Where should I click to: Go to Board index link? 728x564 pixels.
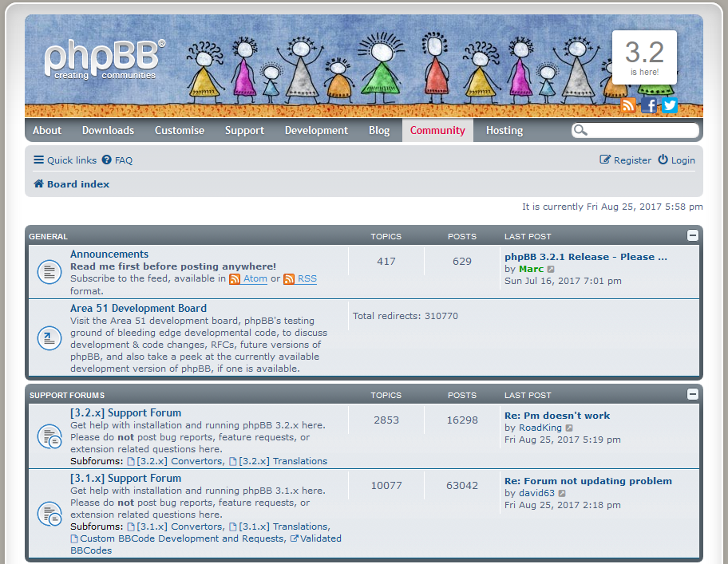click(x=78, y=184)
